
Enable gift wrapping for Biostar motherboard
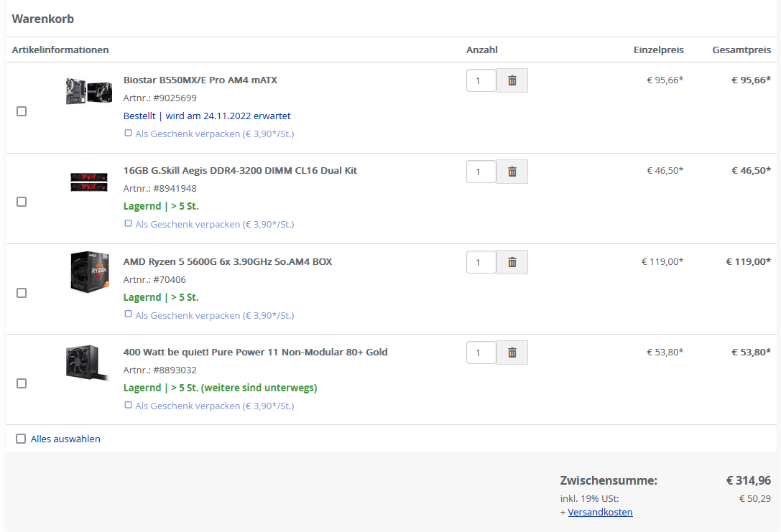click(129, 133)
